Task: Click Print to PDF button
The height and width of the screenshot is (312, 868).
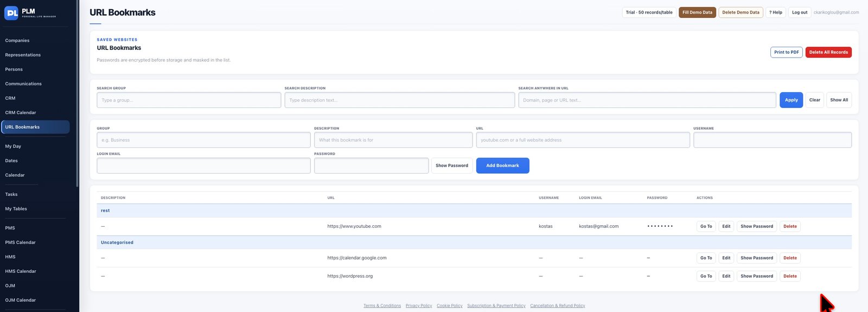Action: tap(786, 52)
